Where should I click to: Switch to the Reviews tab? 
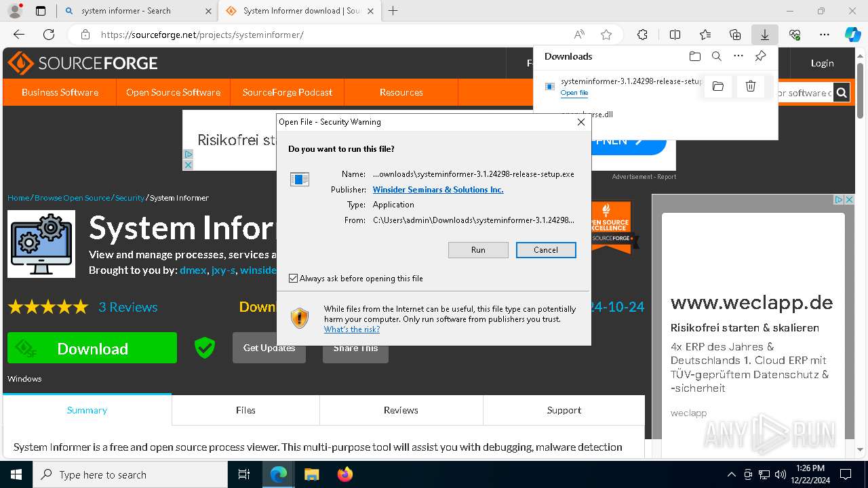tap(401, 410)
